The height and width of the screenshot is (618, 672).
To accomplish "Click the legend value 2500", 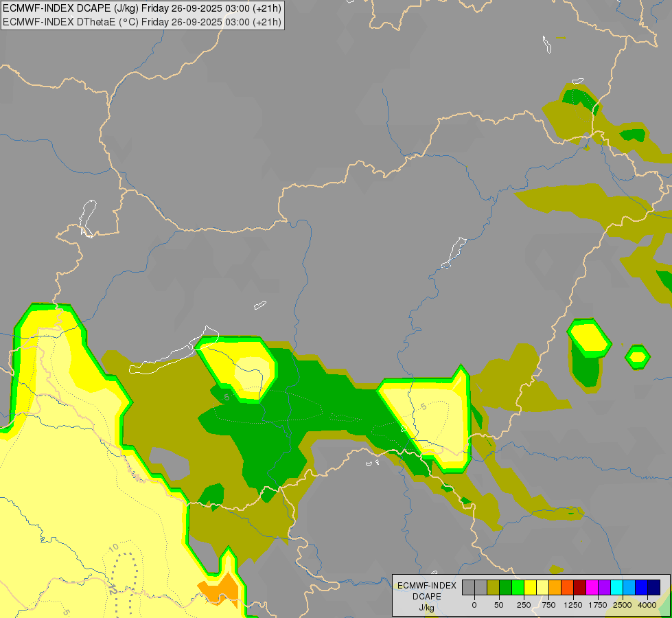I will click(623, 605).
